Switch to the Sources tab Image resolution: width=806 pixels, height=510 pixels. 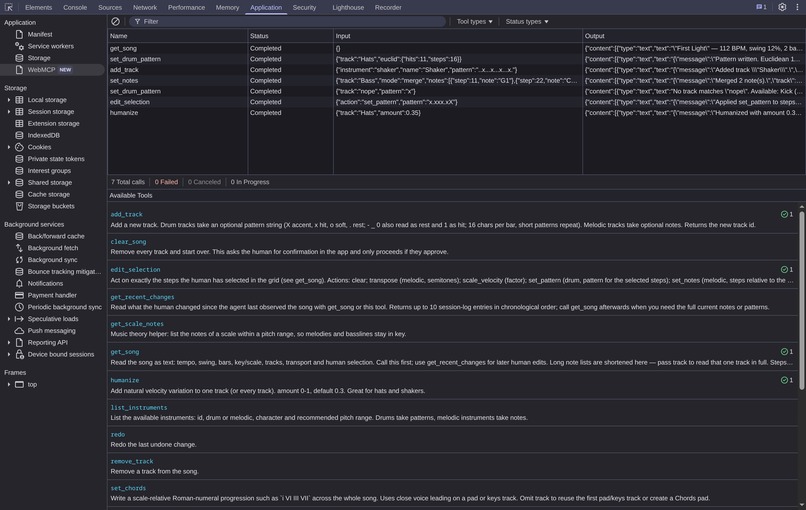[110, 7]
